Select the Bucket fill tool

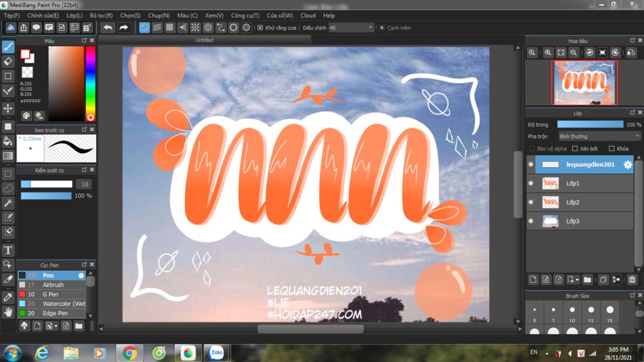point(8,141)
